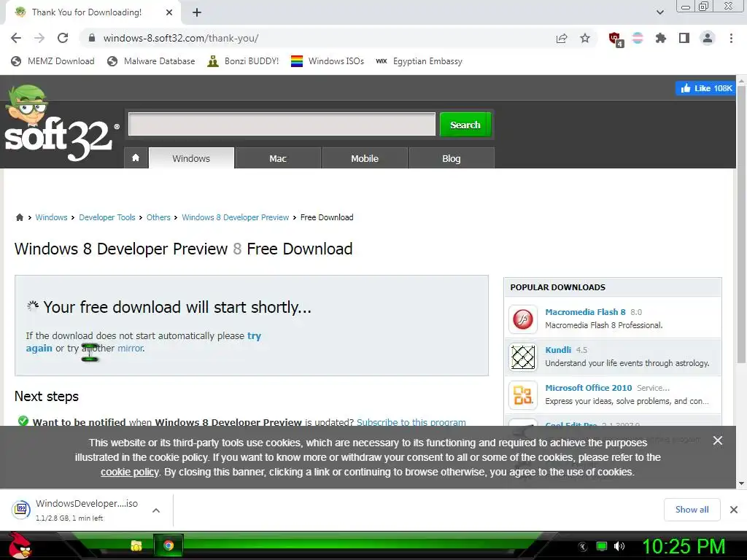Viewport: 747px width, 560px height.
Task: Open the Microsoft Office 2010 icon
Action: 522,394
